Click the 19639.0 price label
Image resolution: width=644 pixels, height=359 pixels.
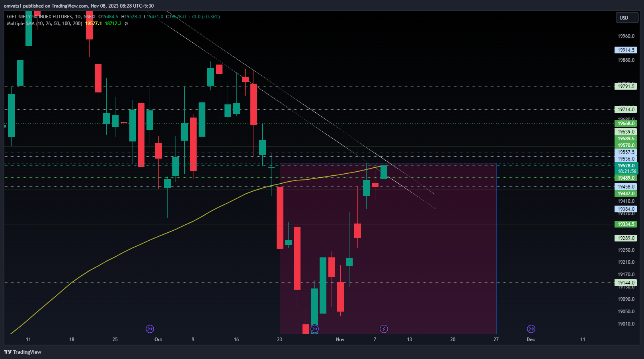[626, 132]
